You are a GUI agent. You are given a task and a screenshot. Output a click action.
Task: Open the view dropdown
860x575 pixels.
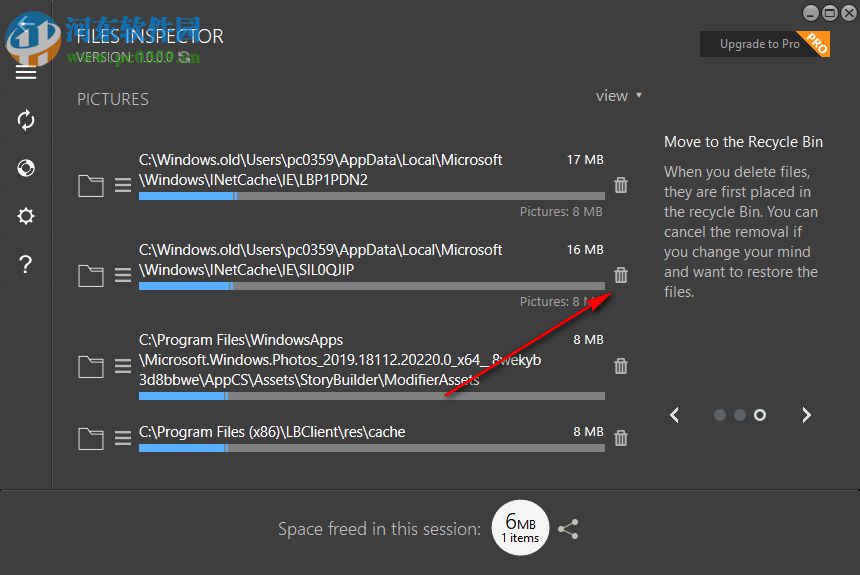click(x=619, y=96)
